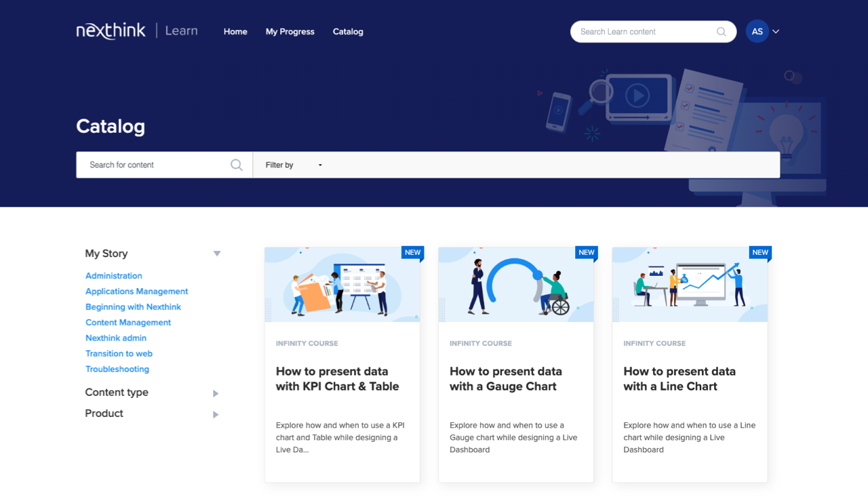This screenshot has height=503, width=868.
Task: Open the Administration category link
Action: point(113,276)
